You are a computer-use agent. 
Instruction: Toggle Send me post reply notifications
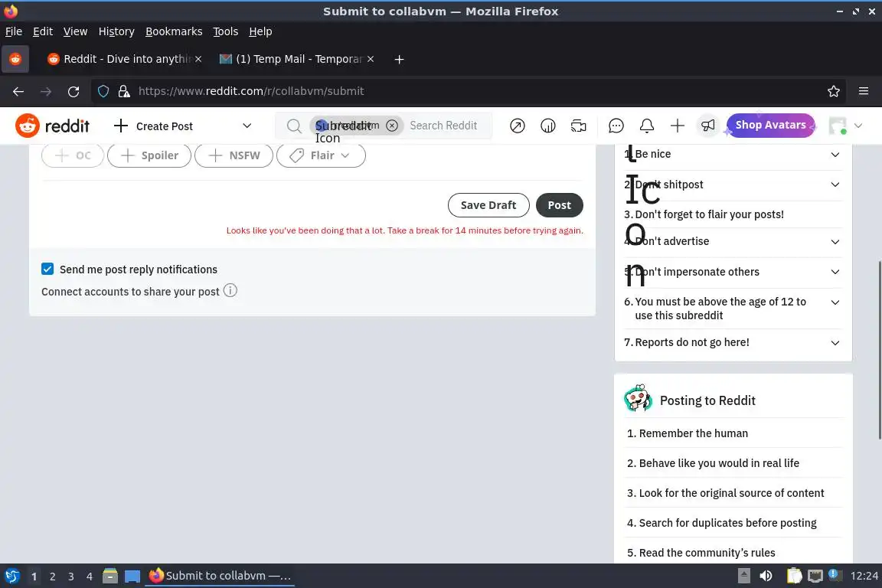(x=47, y=269)
